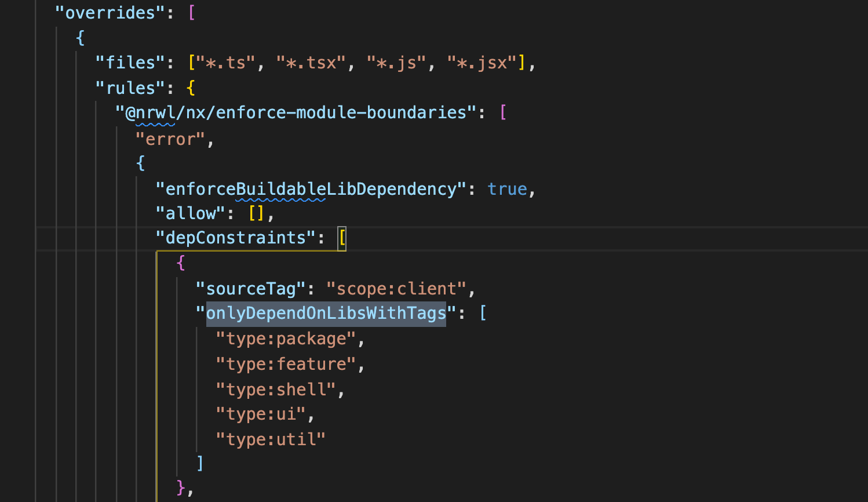The width and height of the screenshot is (868, 502).
Task: Click the "type:shell" tag string
Action: click(x=278, y=389)
